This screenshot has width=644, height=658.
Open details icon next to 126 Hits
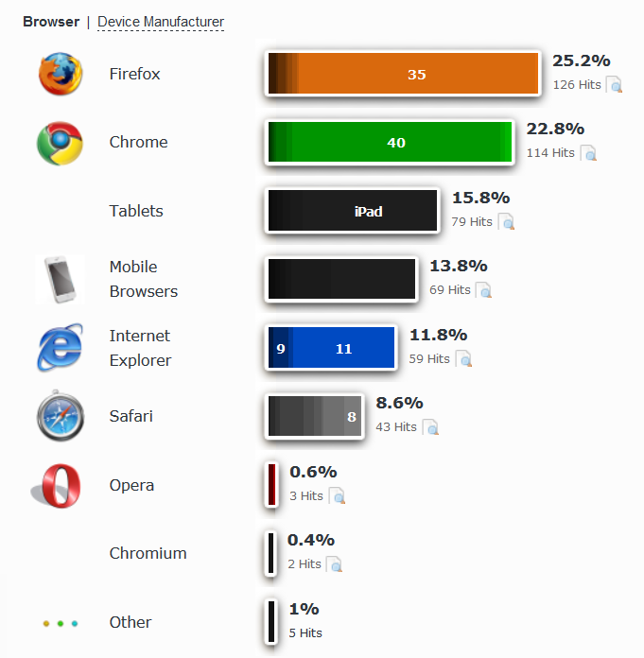(614, 84)
